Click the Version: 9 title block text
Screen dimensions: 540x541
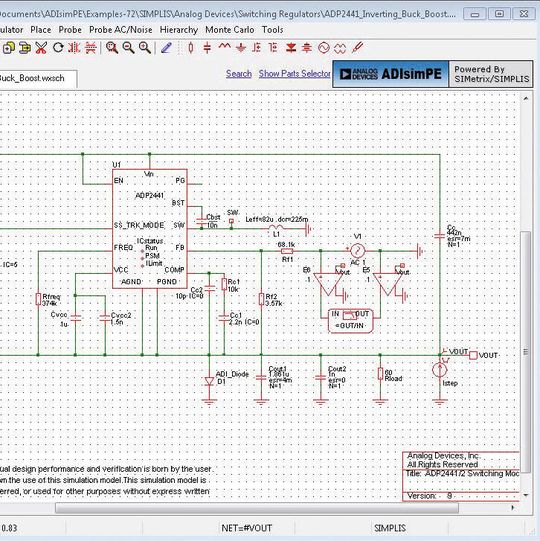429,496
